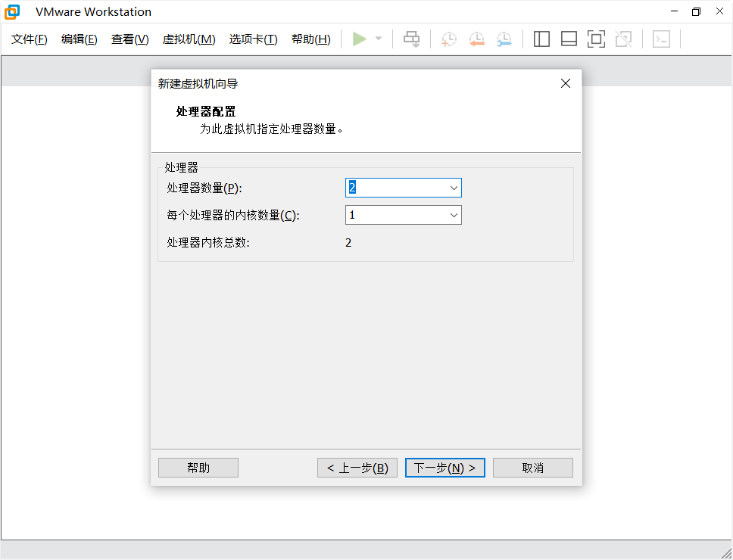Click the 处理器配置 heading text
The image size is (733, 560).
click(206, 111)
